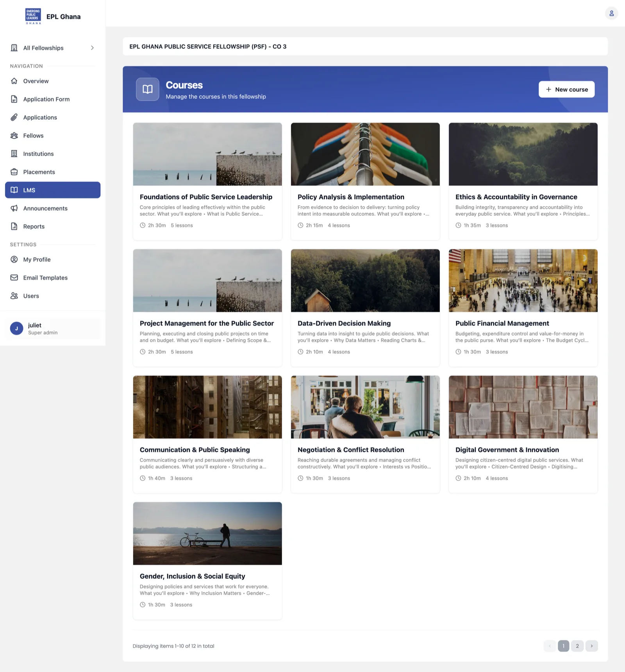The height and width of the screenshot is (672, 625).
Task: Click the Gender, Inclusion & Social Equity thumbnail
Action: coord(207,533)
